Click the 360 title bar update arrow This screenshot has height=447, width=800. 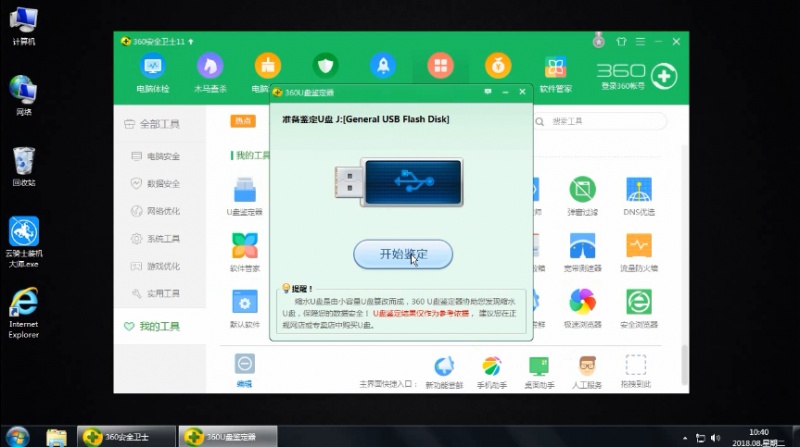[x=191, y=41]
